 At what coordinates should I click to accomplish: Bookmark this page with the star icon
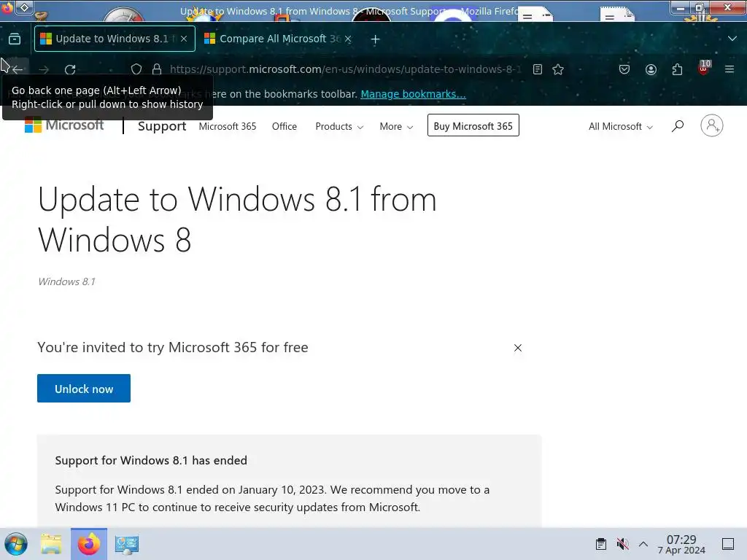pos(558,69)
